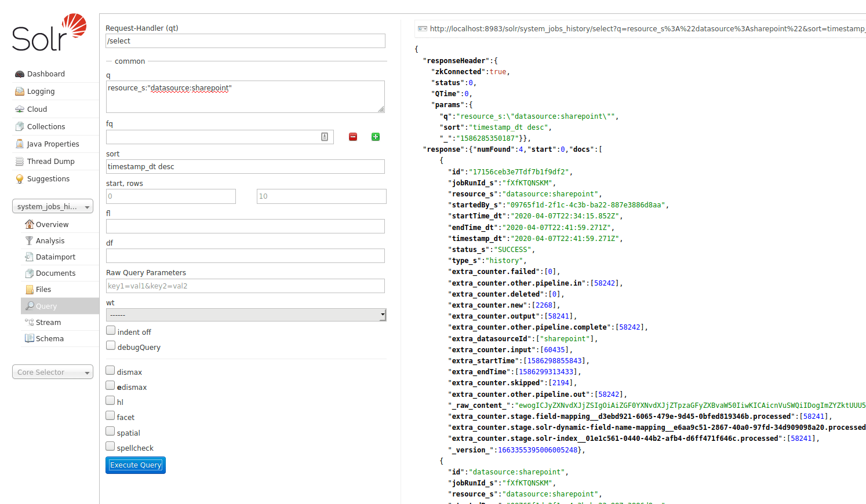Open the generated Solr request URL

580,28
